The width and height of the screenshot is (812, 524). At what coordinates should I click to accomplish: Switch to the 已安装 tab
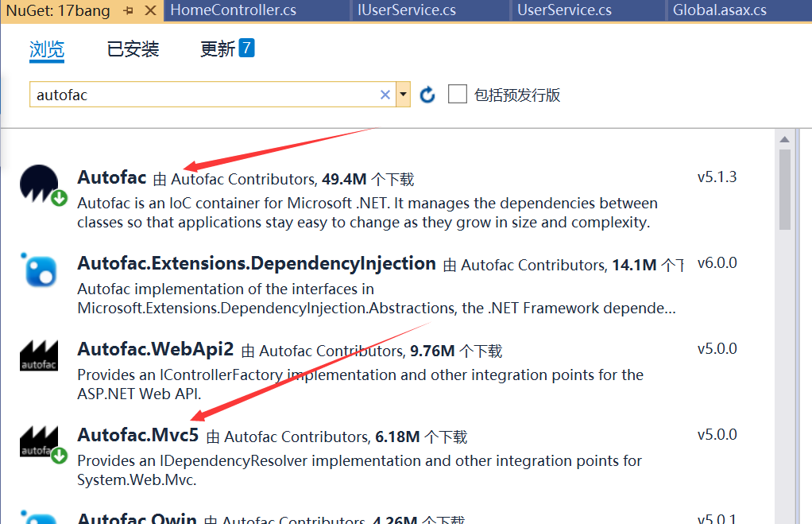133,49
